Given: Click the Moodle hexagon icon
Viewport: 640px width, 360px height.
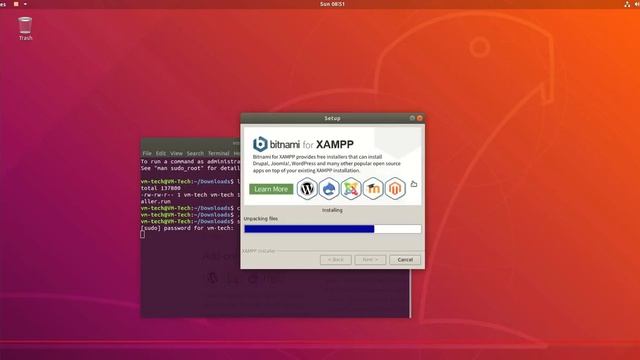Looking at the screenshot, I should [x=373, y=189].
